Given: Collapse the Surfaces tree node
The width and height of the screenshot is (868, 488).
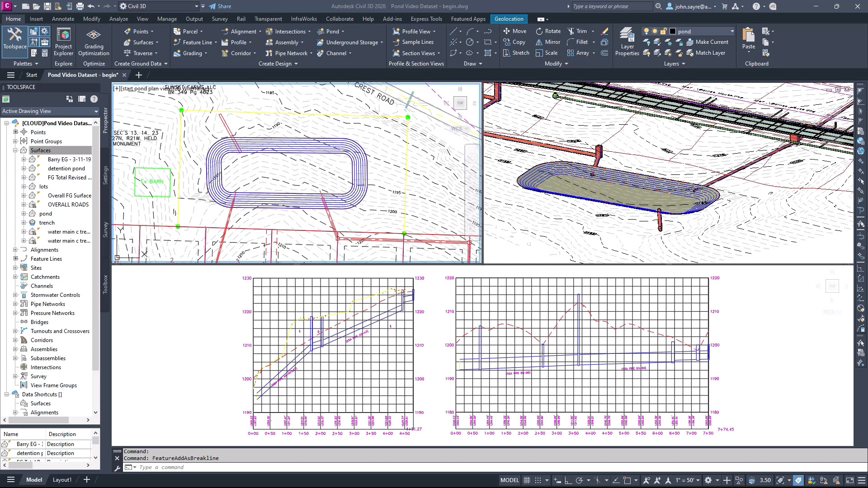Looking at the screenshot, I should [x=15, y=150].
